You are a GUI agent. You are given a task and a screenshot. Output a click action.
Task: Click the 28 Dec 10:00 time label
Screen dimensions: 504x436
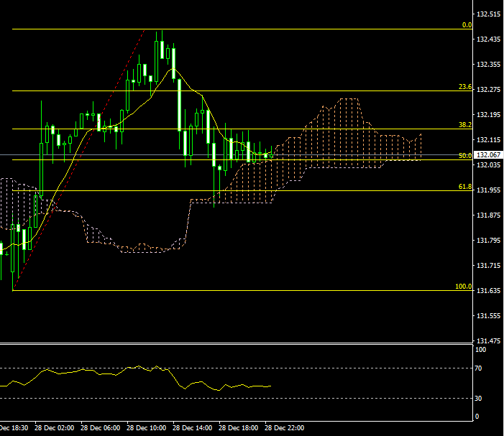(146, 428)
